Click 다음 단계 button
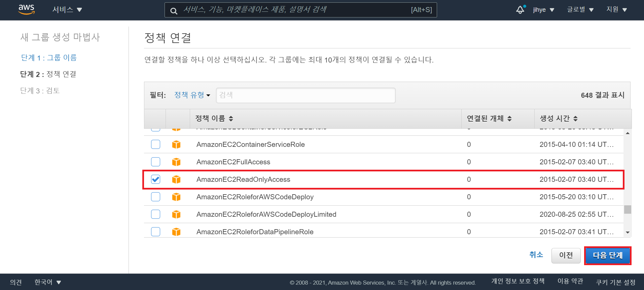Image resolution: width=644 pixels, height=290 pixels. point(608,255)
